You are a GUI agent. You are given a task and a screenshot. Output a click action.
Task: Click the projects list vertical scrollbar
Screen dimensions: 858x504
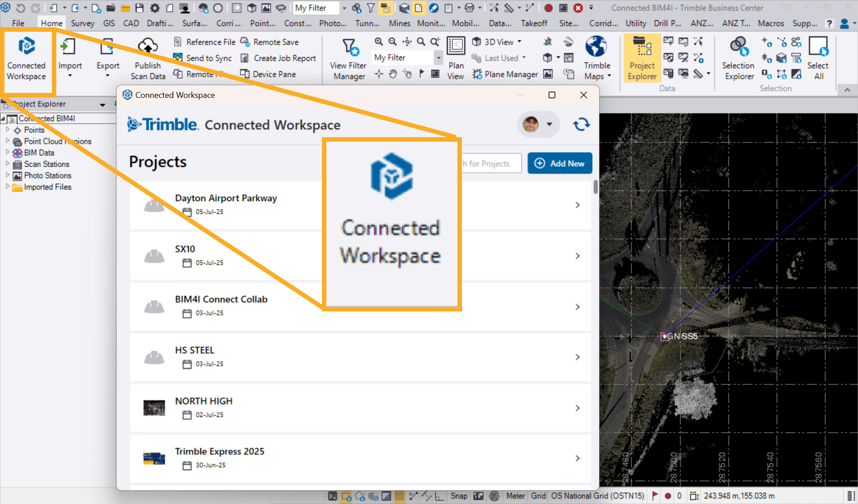[596, 187]
